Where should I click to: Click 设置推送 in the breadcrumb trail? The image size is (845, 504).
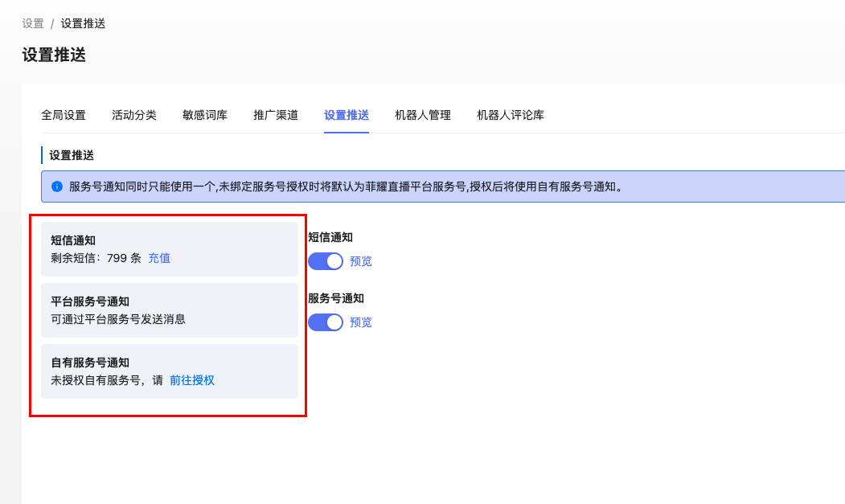pyautogui.click(x=84, y=23)
